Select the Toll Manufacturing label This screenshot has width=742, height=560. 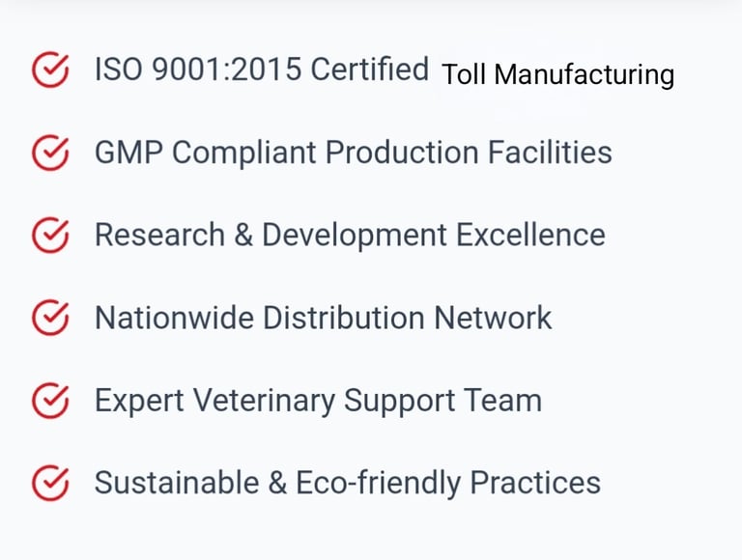click(557, 74)
